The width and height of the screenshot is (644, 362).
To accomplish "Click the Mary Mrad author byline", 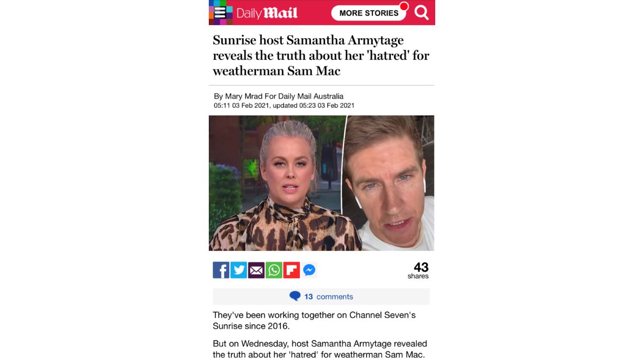I will 279,96.
